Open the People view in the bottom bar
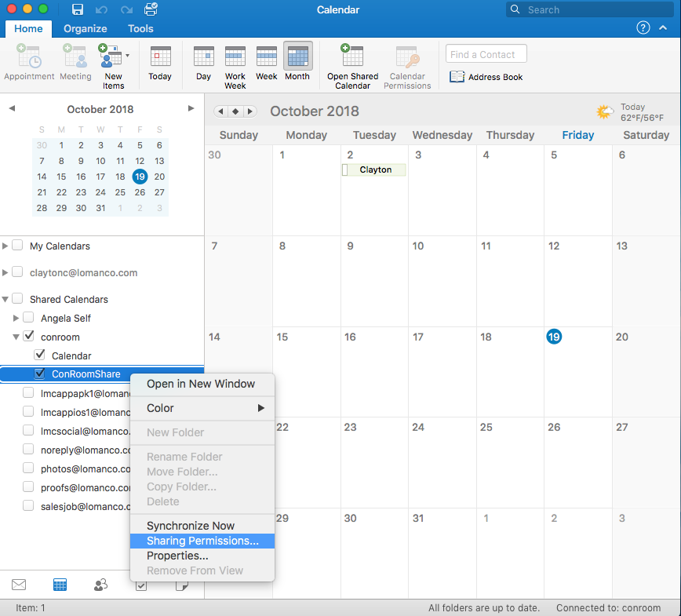Viewport: 681px width, 616px height. (100, 585)
